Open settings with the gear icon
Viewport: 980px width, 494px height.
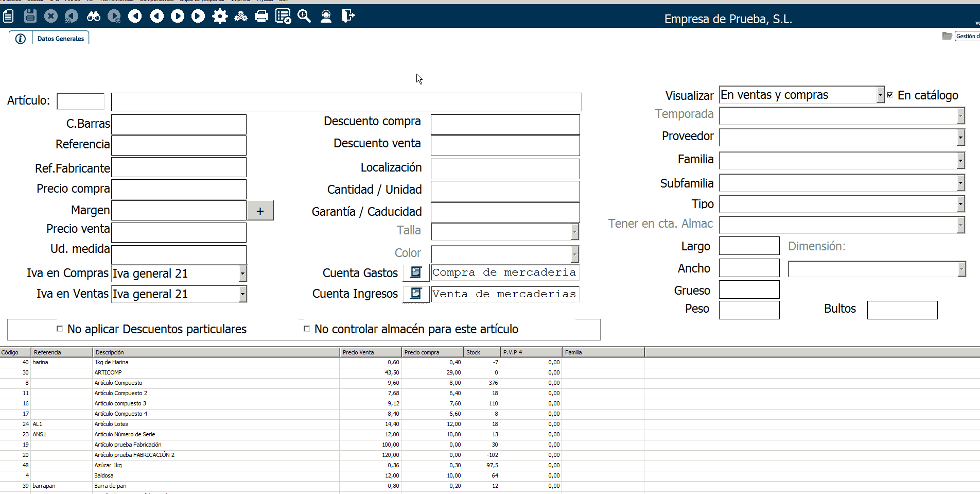click(x=220, y=16)
